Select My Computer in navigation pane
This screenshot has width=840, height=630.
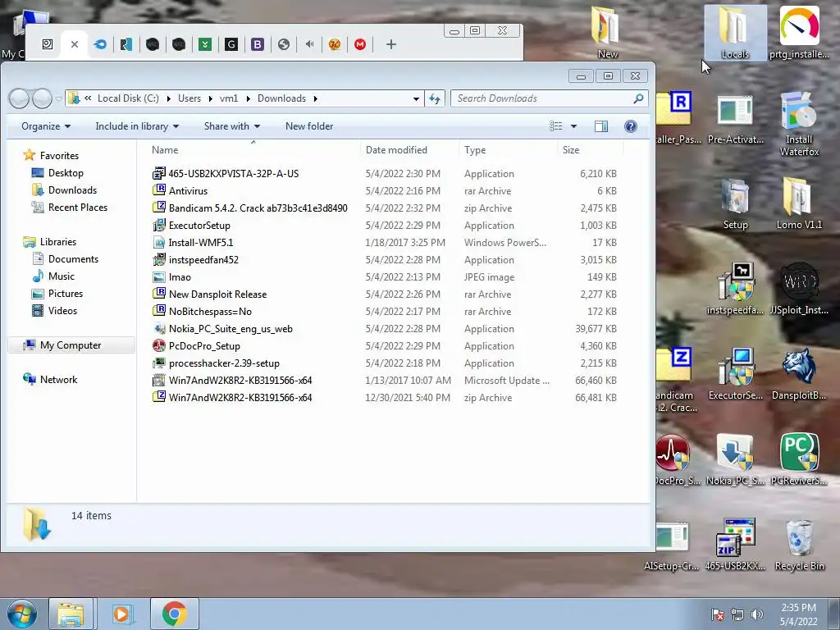click(x=71, y=345)
